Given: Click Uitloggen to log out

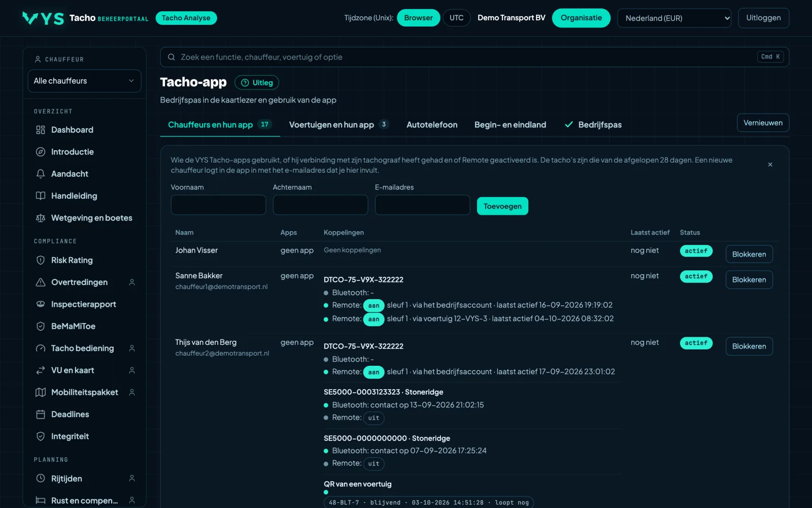Looking at the screenshot, I should click(763, 18).
